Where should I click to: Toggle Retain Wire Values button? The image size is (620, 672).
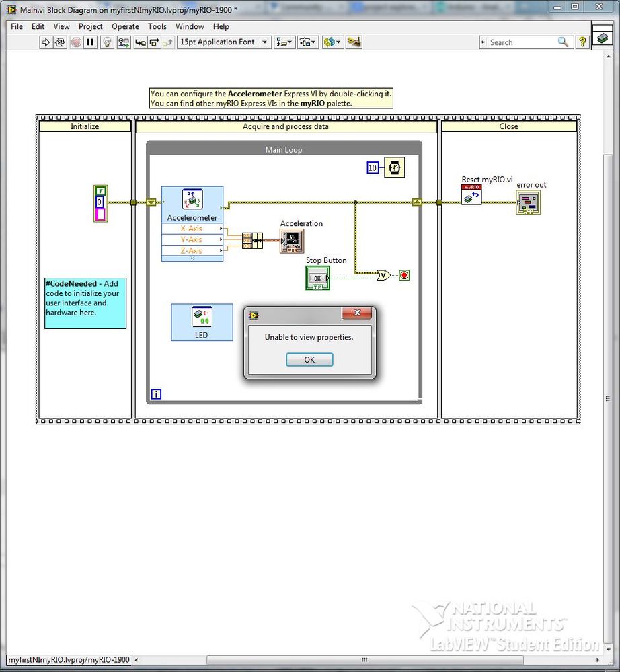pos(124,42)
